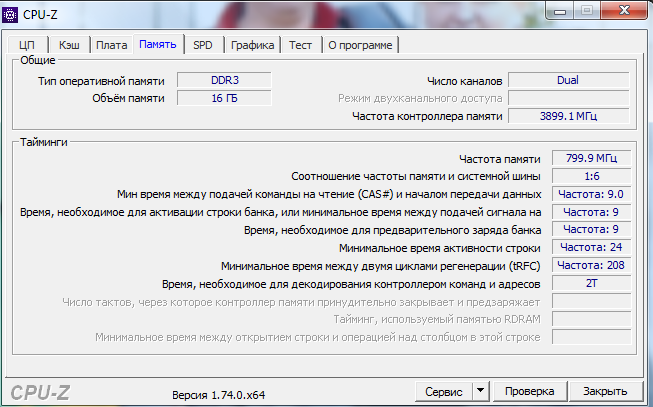The height and width of the screenshot is (407, 653).
Task: Click the Частота памяти label
Action: click(500, 159)
